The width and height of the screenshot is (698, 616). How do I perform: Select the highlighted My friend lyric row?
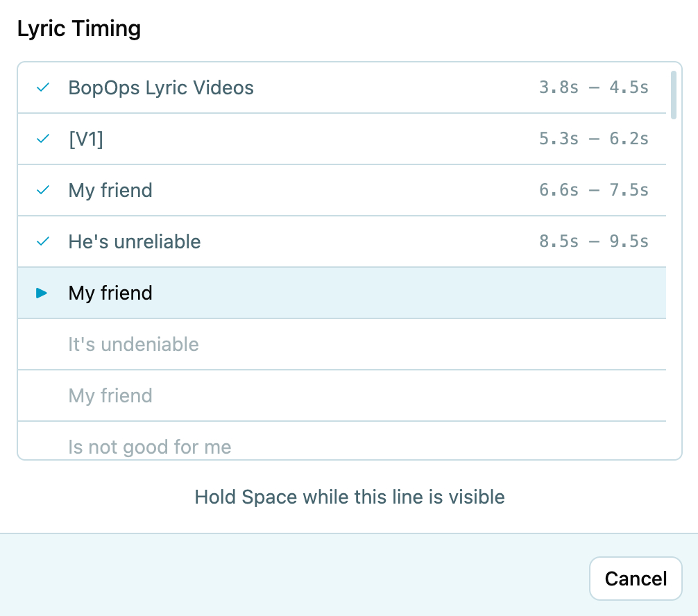[x=278, y=293]
